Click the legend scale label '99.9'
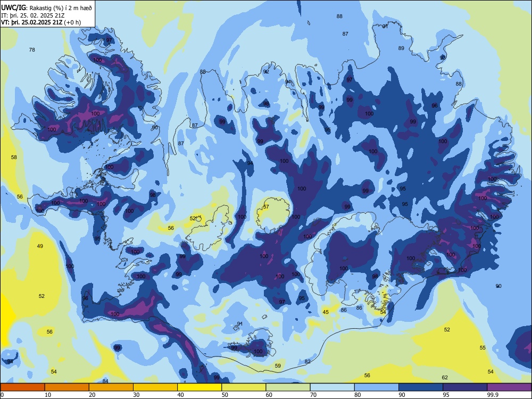Screen dimensions: 532x399 [x=493, y=395]
